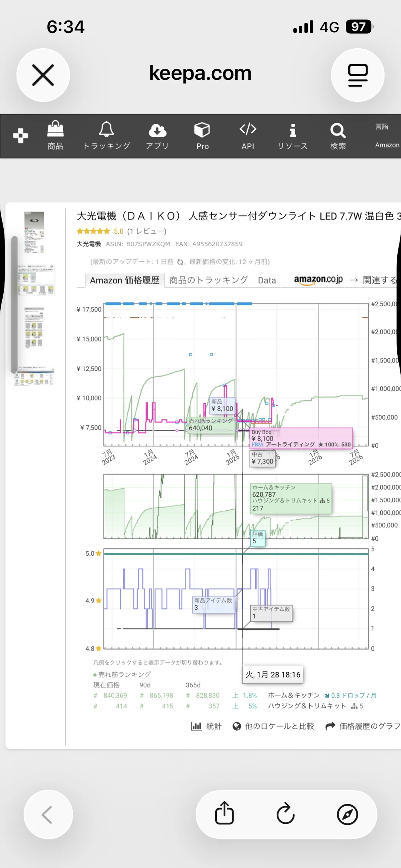
Task: Open the 検索 search magnifier
Action: (x=338, y=136)
